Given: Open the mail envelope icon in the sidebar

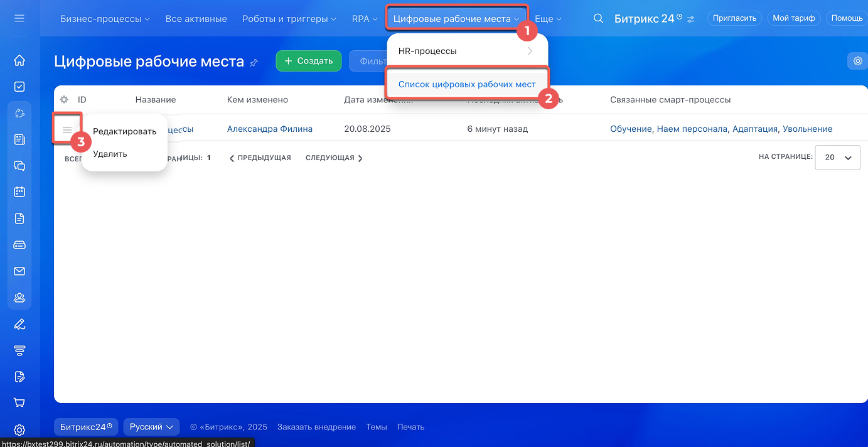Looking at the screenshot, I should [x=19, y=271].
